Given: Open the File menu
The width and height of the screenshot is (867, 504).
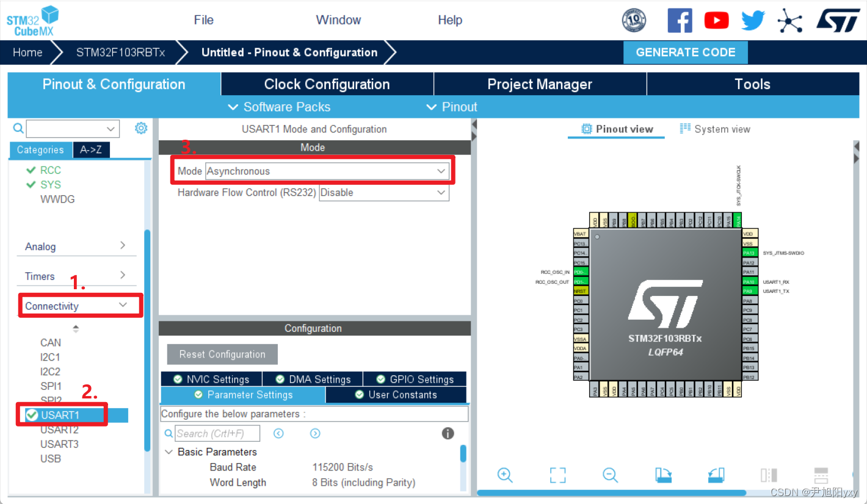Looking at the screenshot, I should [x=203, y=20].
